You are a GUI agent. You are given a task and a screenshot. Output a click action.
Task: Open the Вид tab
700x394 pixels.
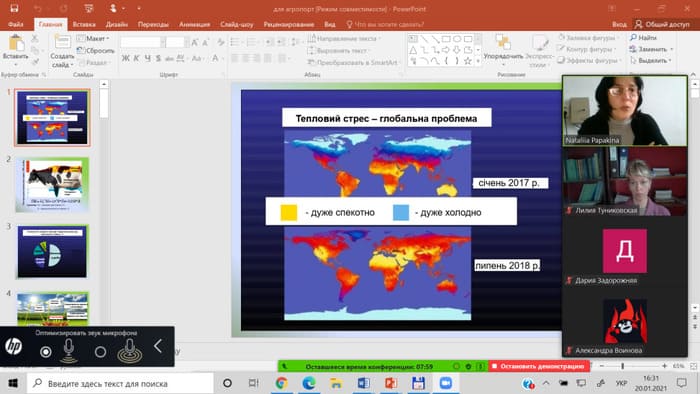coord(330,24)
